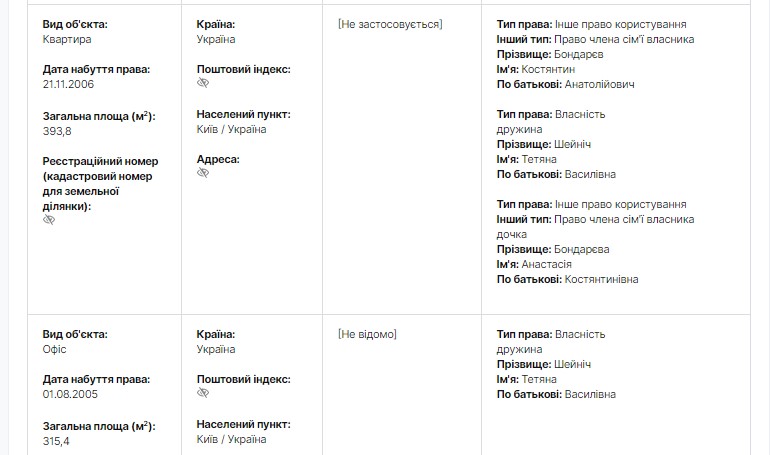Click the first name Анастасія
This screenshot has width=770, height=455.
(x=546, y=264)
